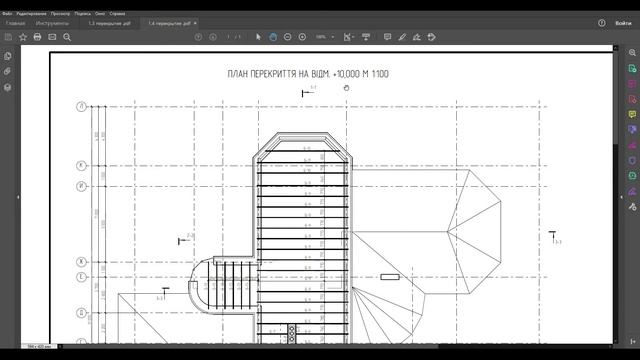Click the share/stamp tool icon
The image size is (640, 360).
[431, 37]
